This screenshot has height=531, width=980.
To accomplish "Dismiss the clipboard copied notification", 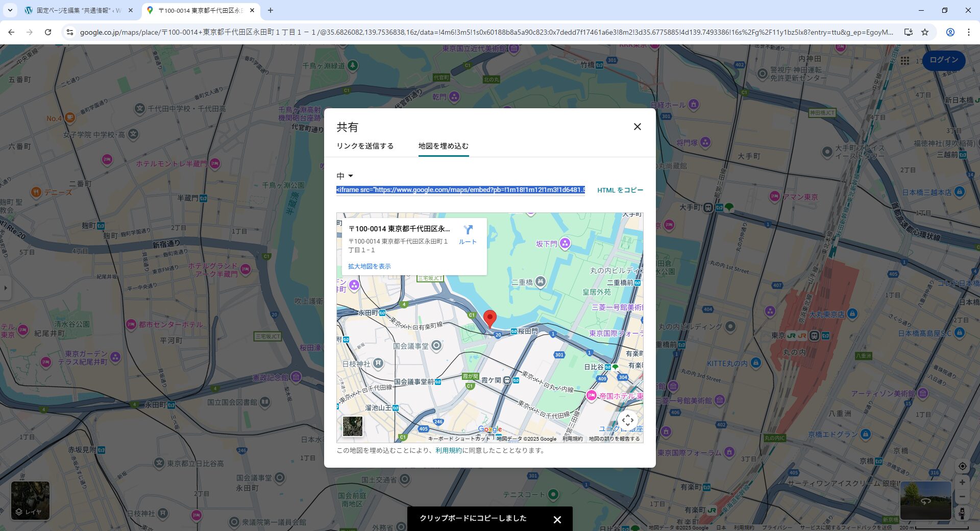I will tap(557, 519).
